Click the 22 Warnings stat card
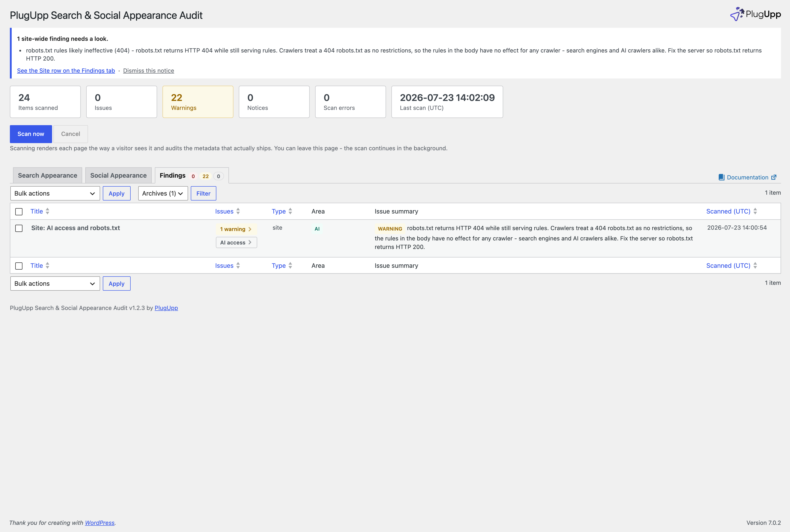The width and height of the screenshot is (790, 532). pyautogui.click(x=198, y=102)
